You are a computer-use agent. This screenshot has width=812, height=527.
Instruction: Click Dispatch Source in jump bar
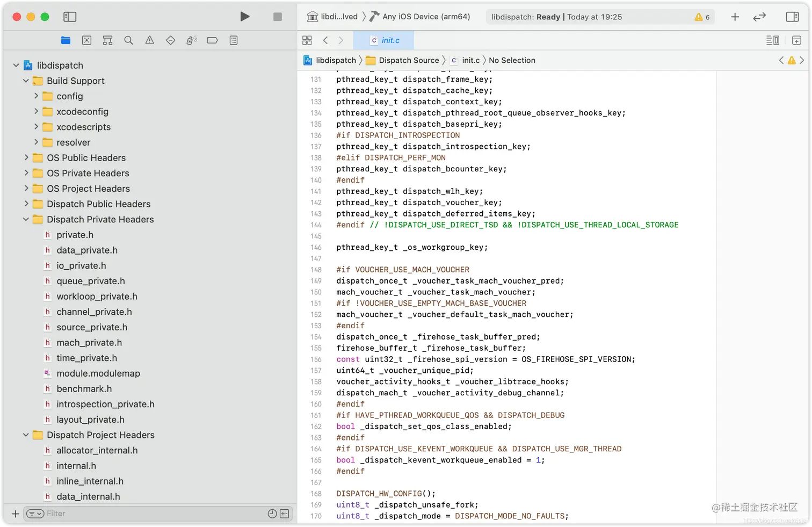pyautogui.click(x=402, y=60)
